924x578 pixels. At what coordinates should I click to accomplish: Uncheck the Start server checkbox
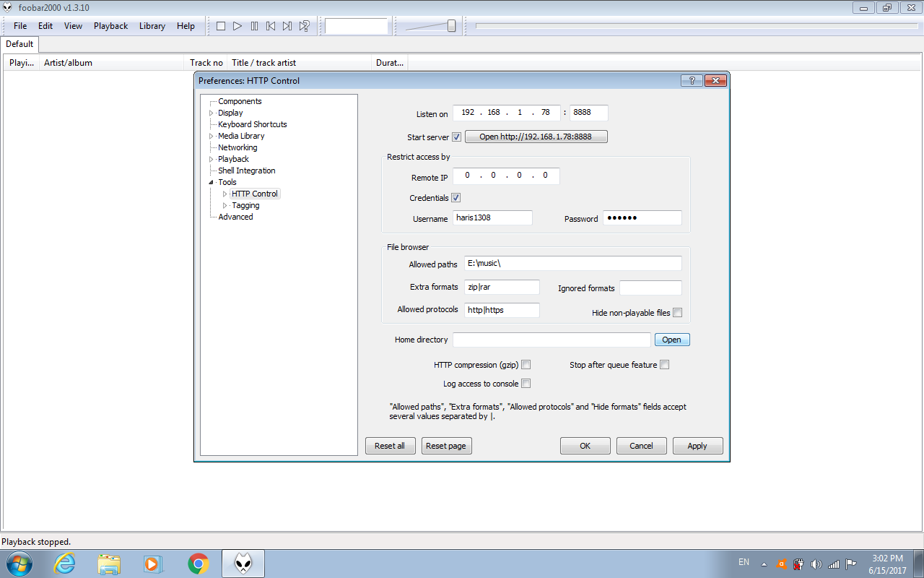456,137
